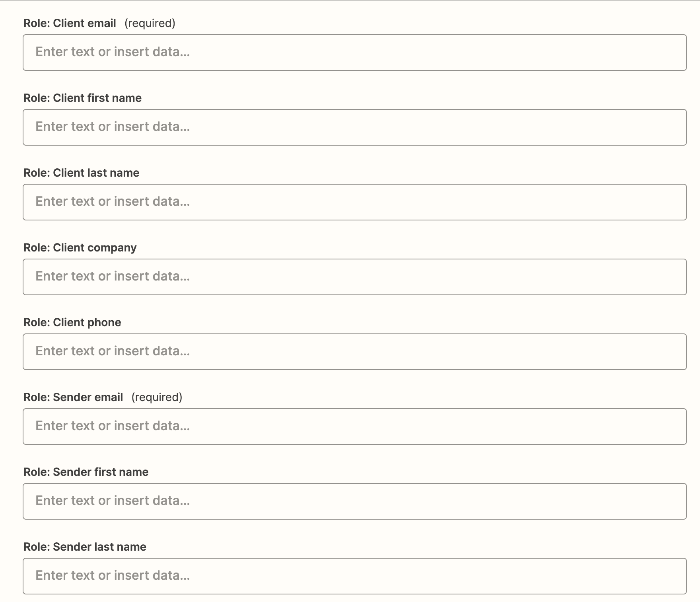The image size is (700, 602).
Task: Activate the Client company input box
Action: 355,277
